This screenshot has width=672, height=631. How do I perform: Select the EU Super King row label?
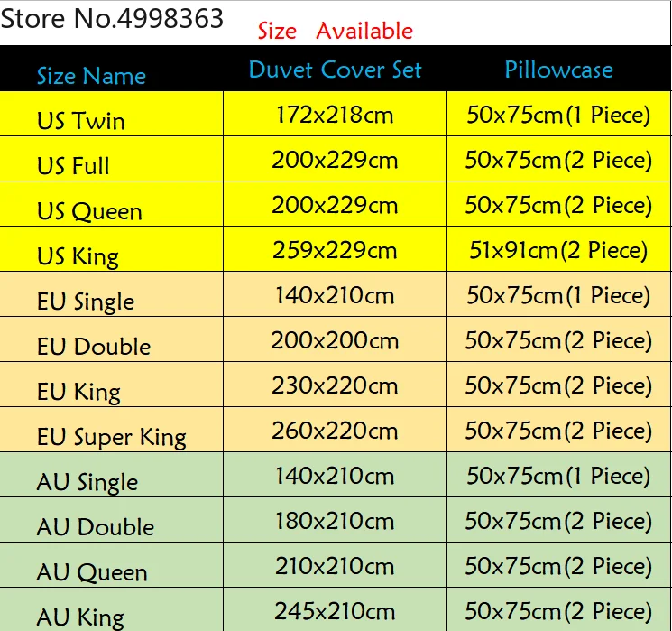(111, 437)
